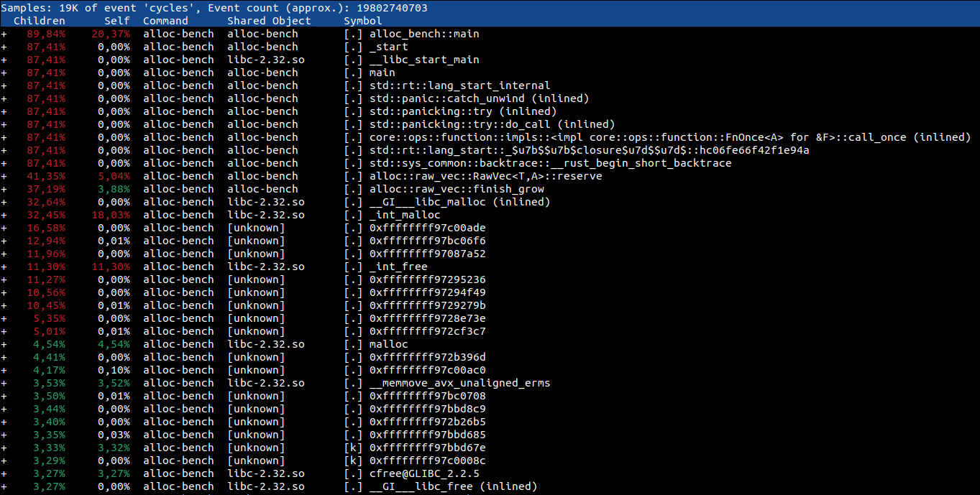Image resolution: width=980 pixels, height=495 pixels.
Task: Expand the alloc_bench::main row plus sign
Action: click(4, 34)
